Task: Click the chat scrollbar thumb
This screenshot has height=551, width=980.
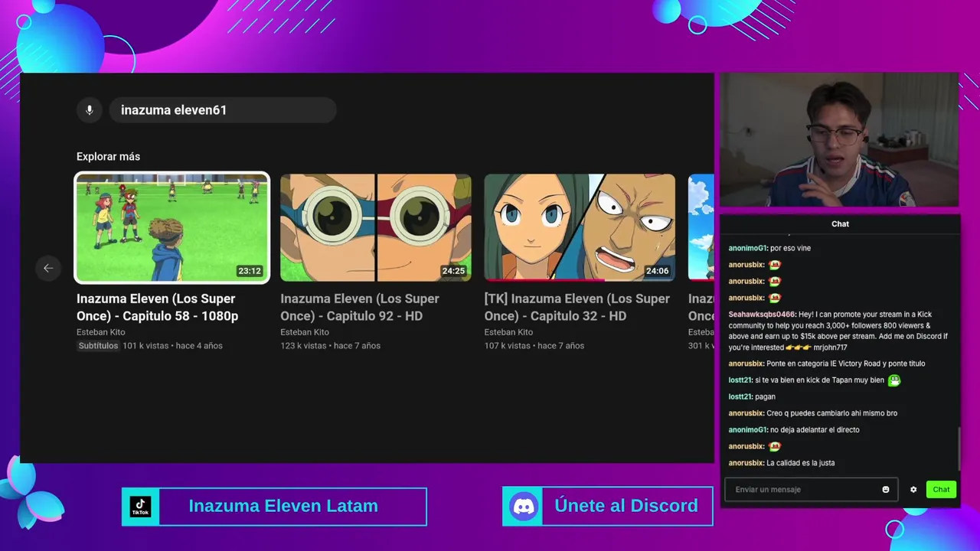Action: click(x=959, y=449)
